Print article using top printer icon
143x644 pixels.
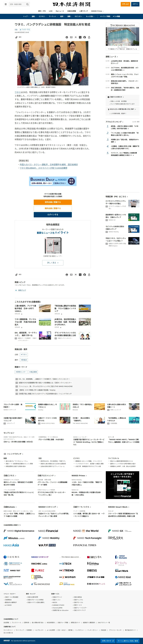67,37
